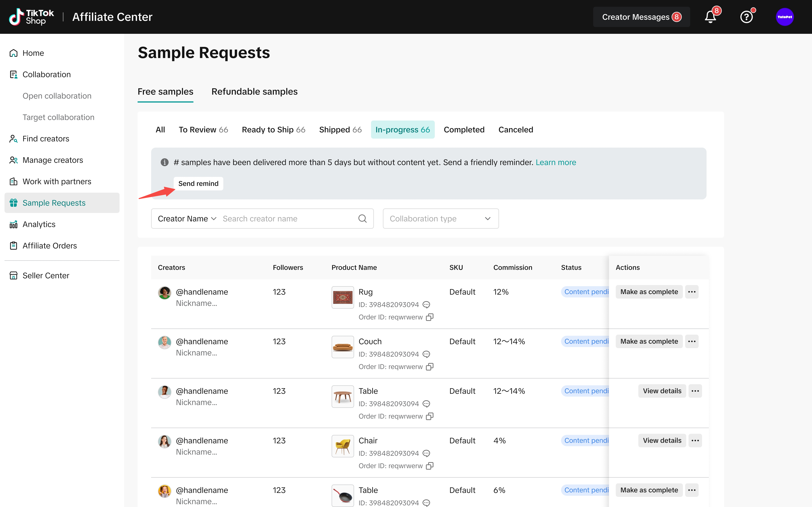
Task: Open the Collaboration type dropdown
Action: pyautogui.click(x=440, y=219)
